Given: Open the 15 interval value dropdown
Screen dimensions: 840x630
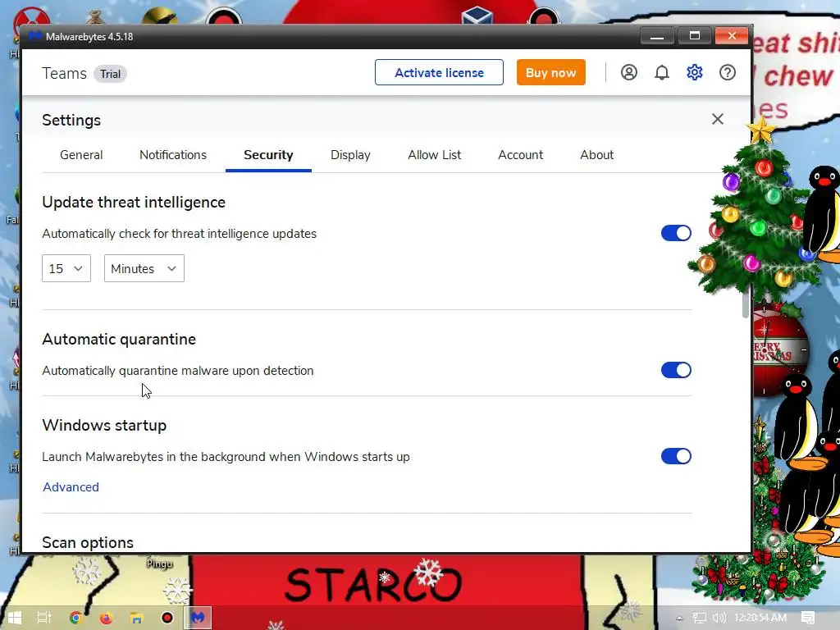Looking at the screenshot, I should tap(66, 268).
